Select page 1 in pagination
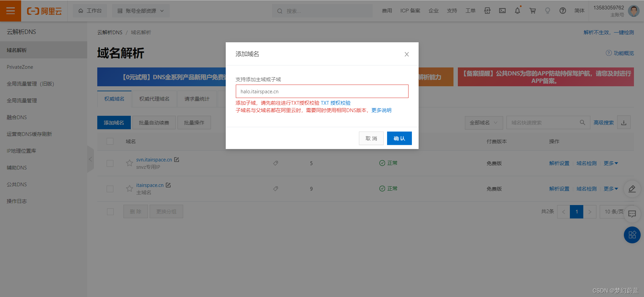Screen dimensions: 644x297 (x=577, y=212)
